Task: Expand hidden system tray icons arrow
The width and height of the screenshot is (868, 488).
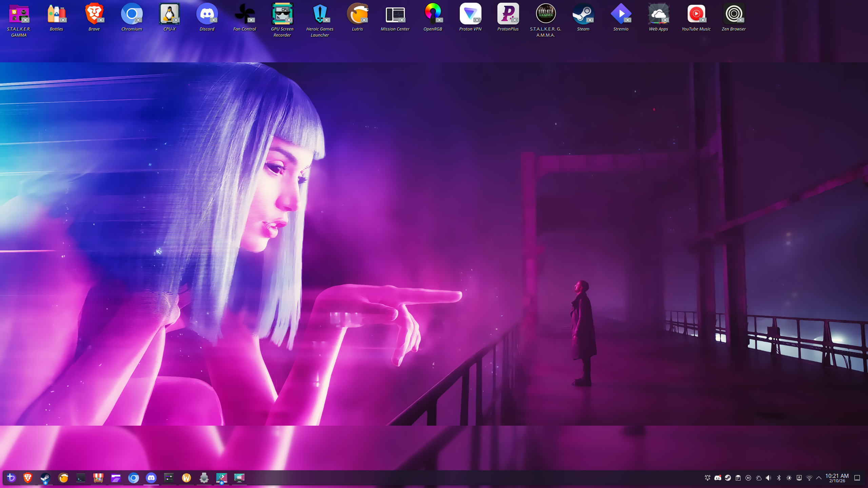Action: 819,478
